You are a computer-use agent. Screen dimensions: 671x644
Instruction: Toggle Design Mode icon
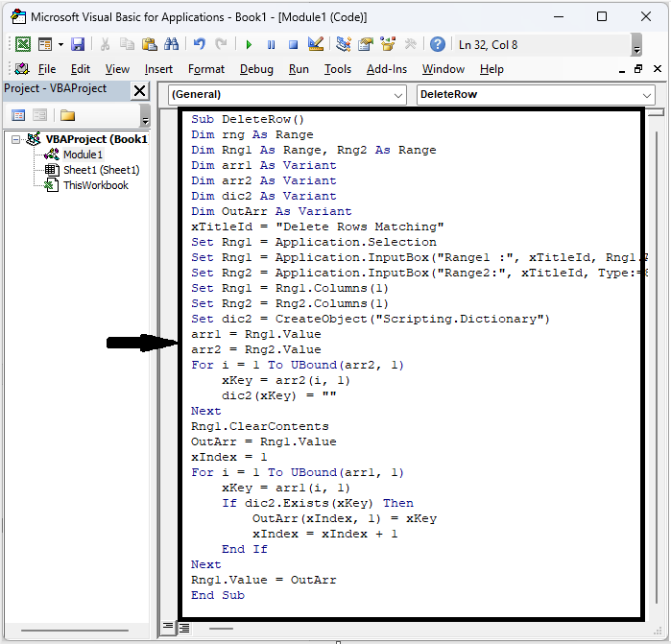pos(316,44)
